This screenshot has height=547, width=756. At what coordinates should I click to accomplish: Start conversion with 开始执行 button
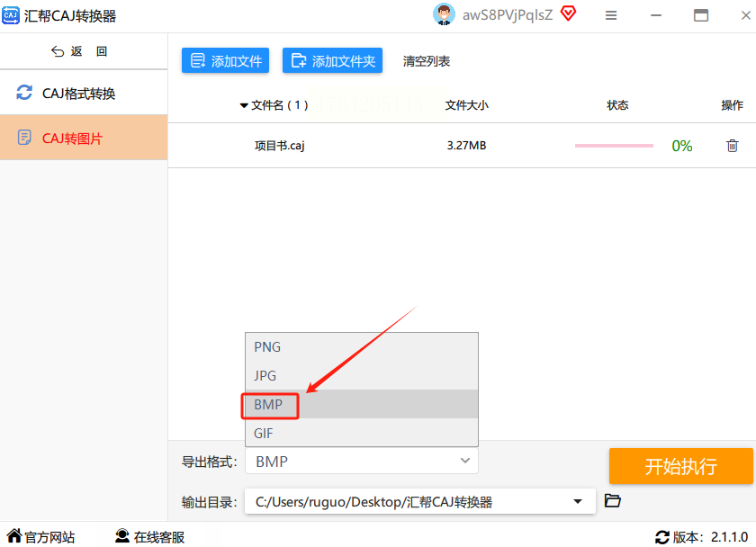click(680, 466)
